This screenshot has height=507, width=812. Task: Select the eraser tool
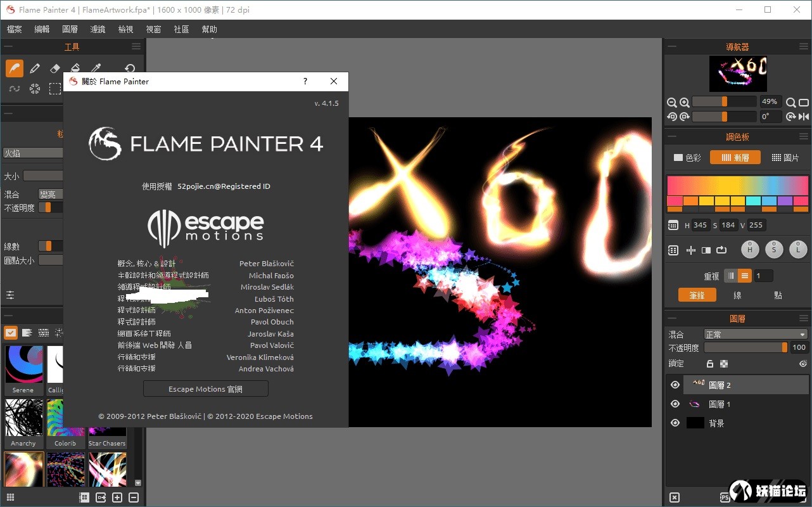click(x=55, y=68)
